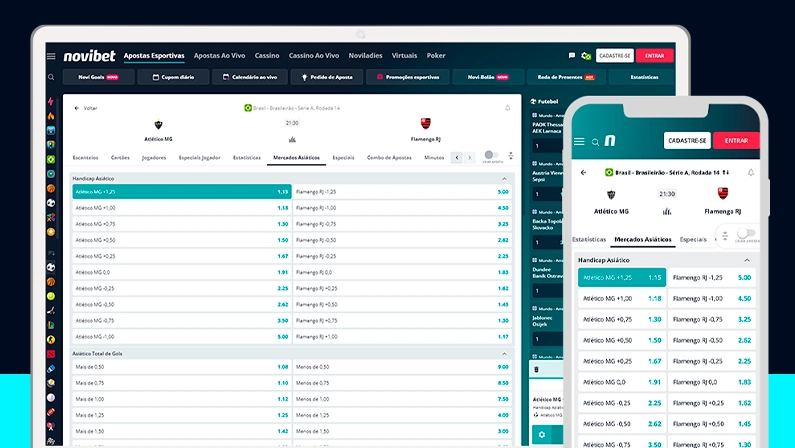Collapse the desktop Handicap Asiático section
The image size is (795, 448).
(x=505, y=178)
